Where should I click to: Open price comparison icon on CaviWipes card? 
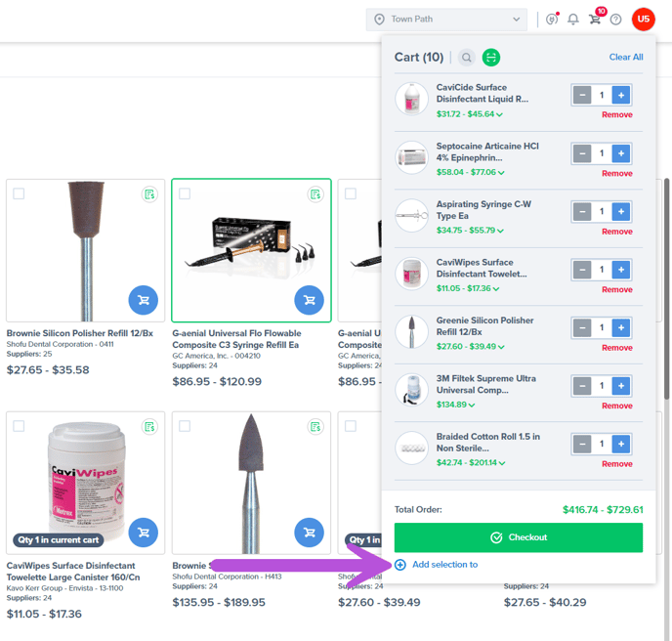click(149, 427)
